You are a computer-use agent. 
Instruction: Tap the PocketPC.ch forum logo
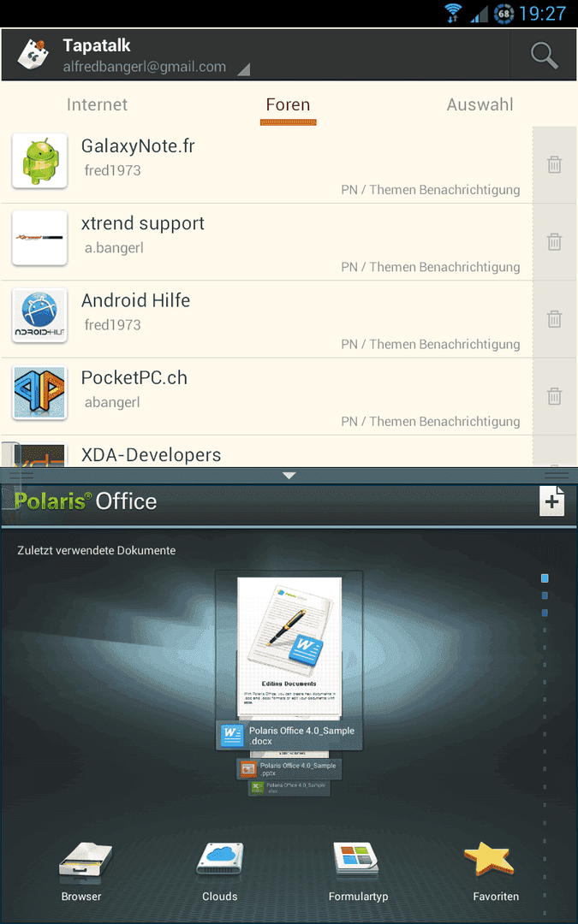pos(39,393)
